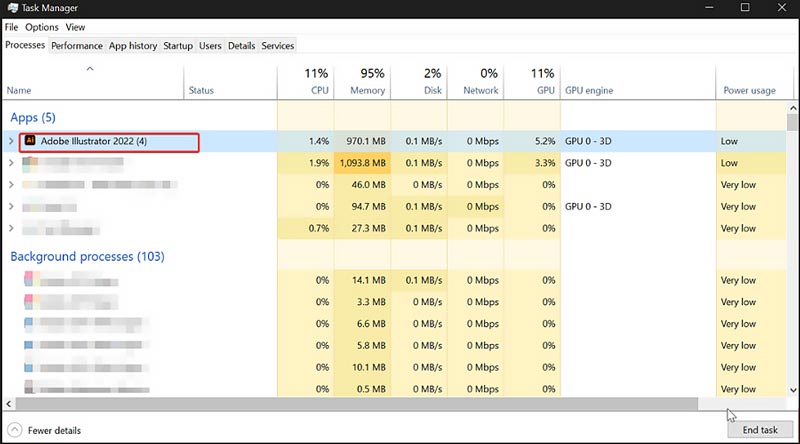Open the View menu
Screen dimensions: 800x444
click(75, 27)
